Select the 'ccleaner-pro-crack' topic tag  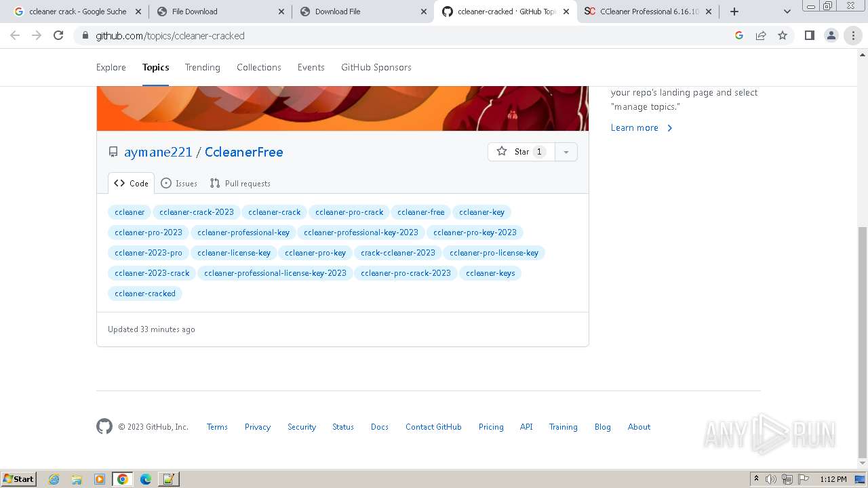coord(349,212)
